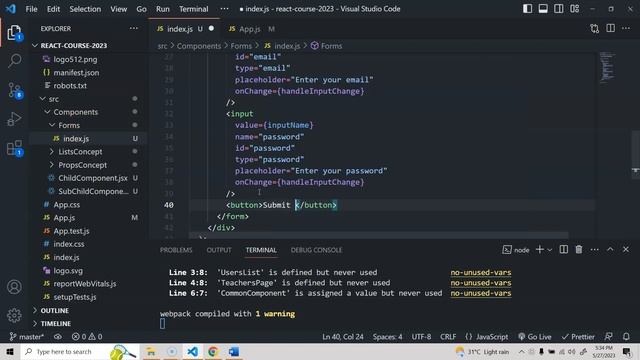Click the master branch status item
This screenshot has width=640, height=360.
(27, 337)
